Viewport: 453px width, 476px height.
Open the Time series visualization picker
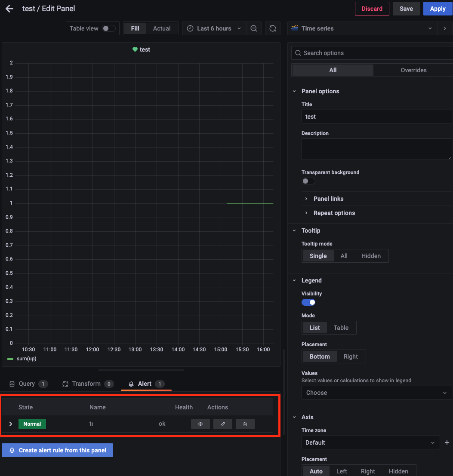point(361,28)
